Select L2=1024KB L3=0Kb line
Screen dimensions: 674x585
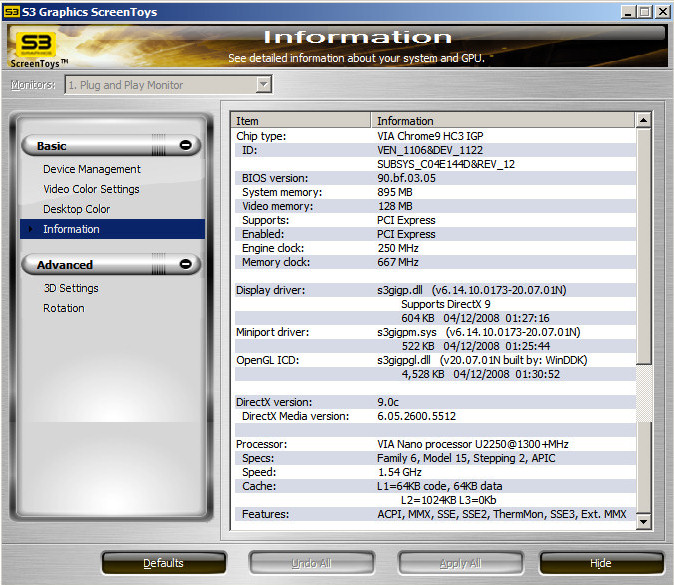click(448, 500)
